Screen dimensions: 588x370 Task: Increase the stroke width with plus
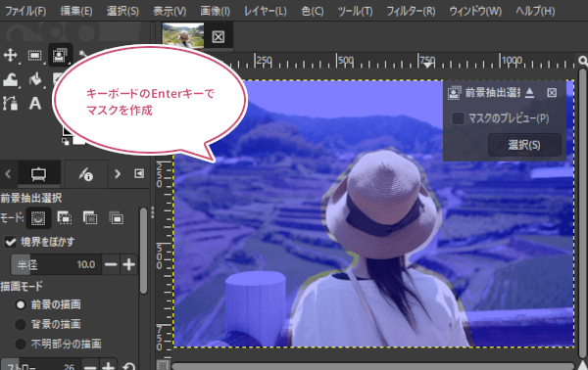pos(108,367)
